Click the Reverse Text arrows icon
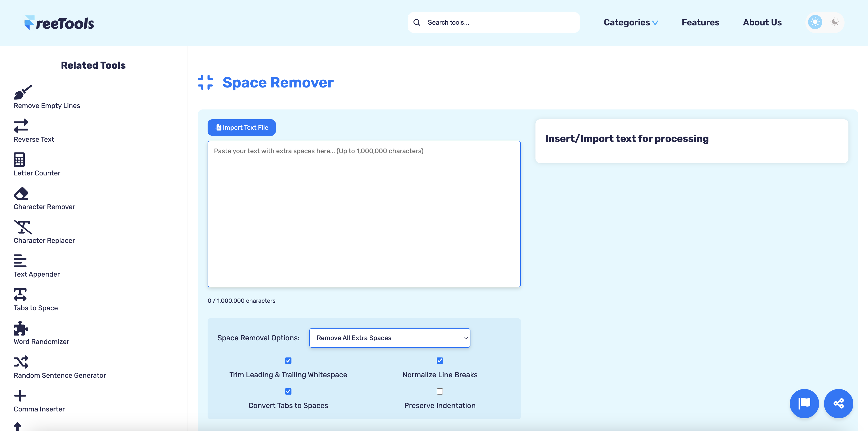The height and width of the screenshot is (431, 868). pos(21,126)
